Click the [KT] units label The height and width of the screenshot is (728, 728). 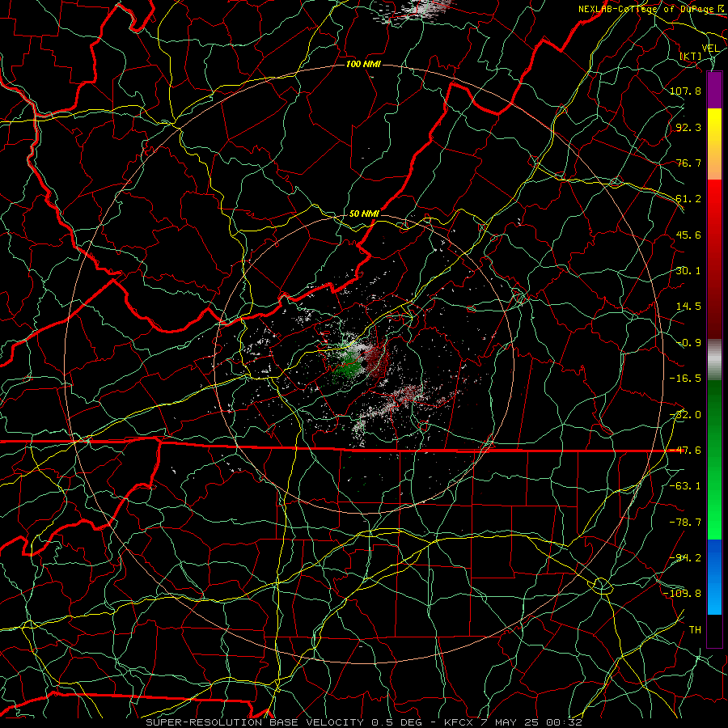point(691,56)
